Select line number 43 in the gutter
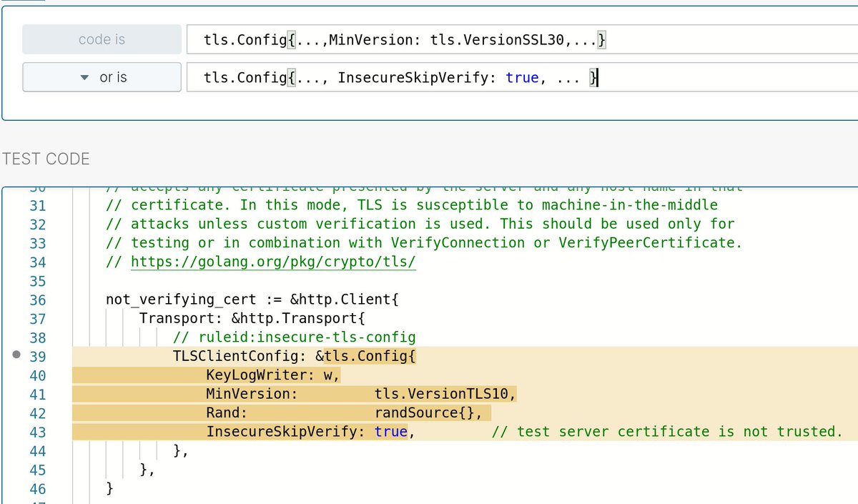Image resolution: width=858 pixels, height=504 pixels. click(x=37, y=432)
